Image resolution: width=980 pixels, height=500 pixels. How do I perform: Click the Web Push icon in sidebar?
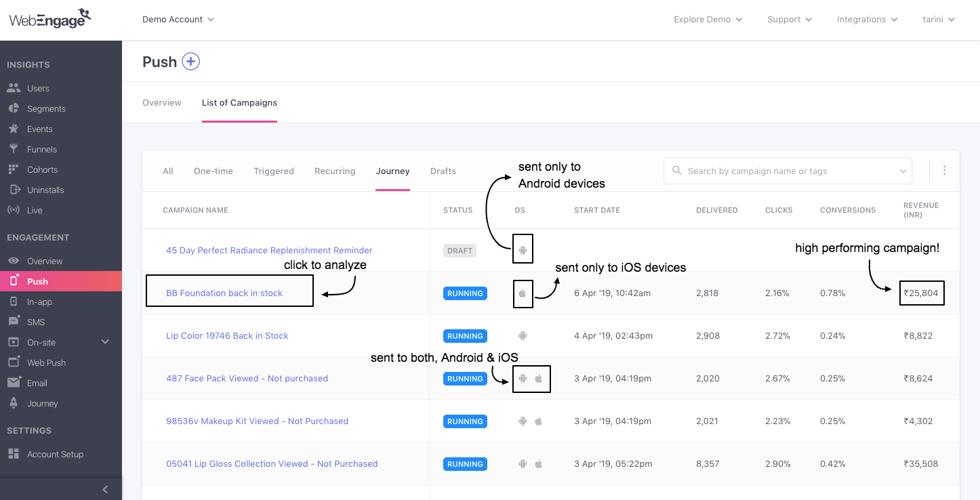click(13, 362)
